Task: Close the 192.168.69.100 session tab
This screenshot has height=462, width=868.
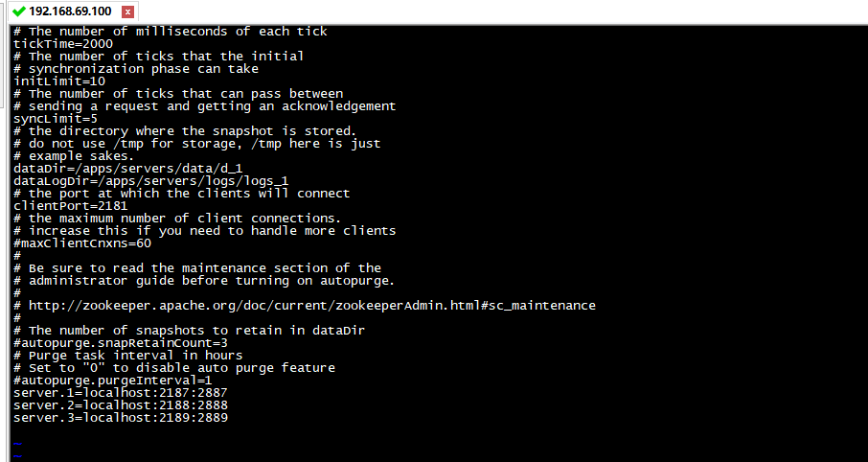Action: click(x=127, y=12)
